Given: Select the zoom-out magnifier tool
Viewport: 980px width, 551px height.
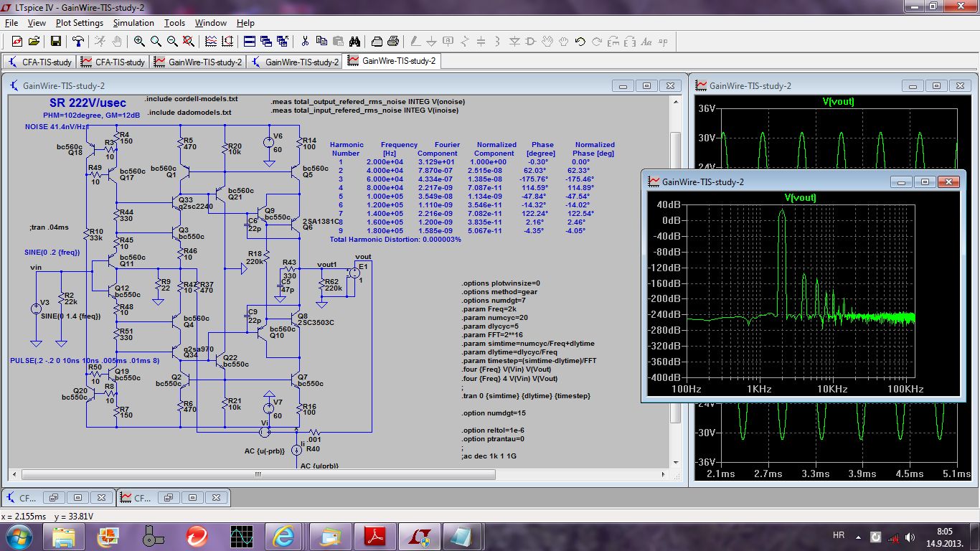Looking at the screenshot, I should coord(172,42).
